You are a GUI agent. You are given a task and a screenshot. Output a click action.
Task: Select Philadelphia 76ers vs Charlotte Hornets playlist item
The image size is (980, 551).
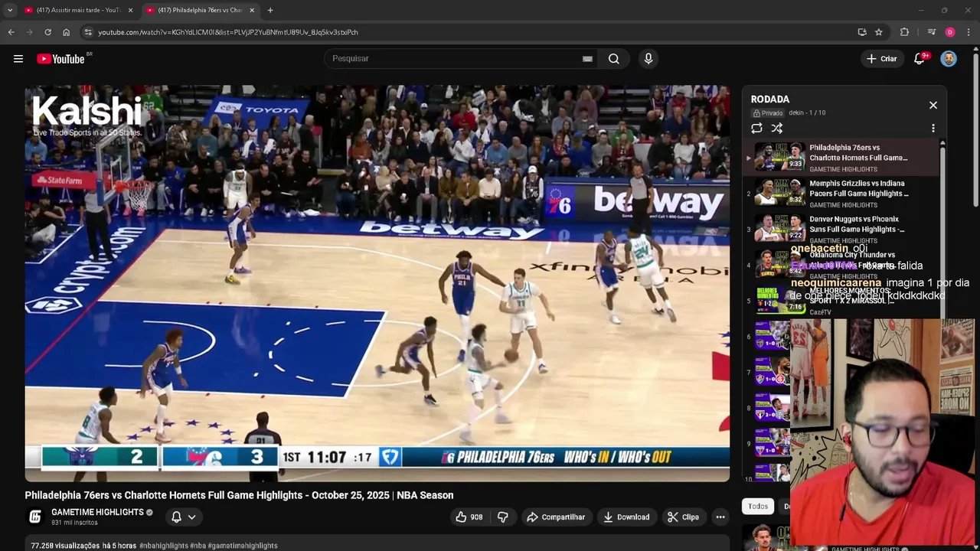click(x=841, y=158)
